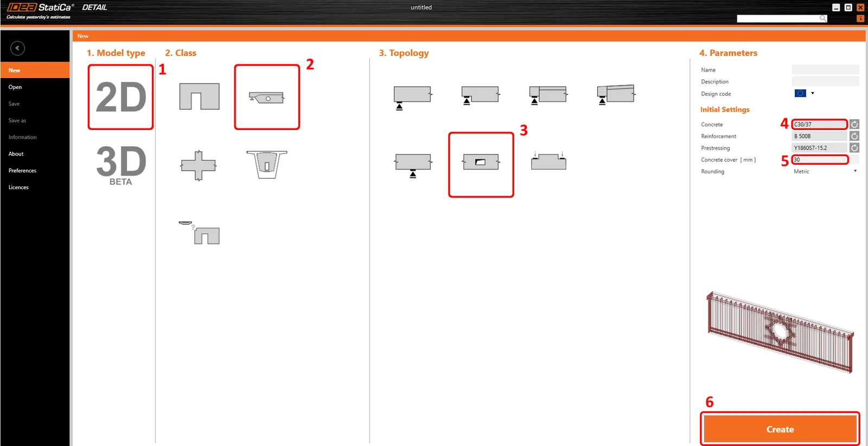
Task: Reset the Concrete material value
Action: 854,124
